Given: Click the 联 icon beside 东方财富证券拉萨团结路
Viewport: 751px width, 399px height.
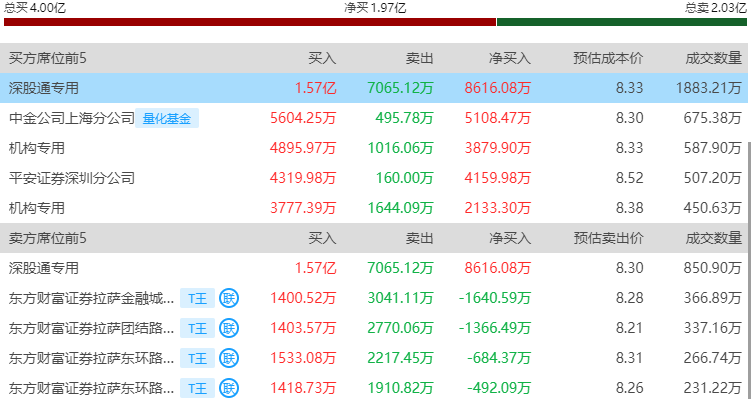Looking at the screenshot, I should (x=229, y=328).
